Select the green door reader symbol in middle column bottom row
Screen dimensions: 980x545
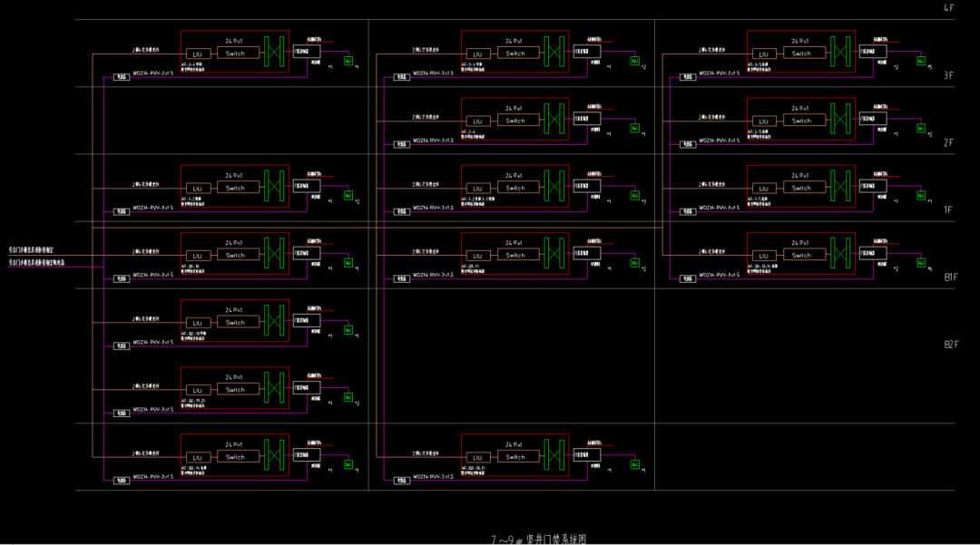coord(634,464)
